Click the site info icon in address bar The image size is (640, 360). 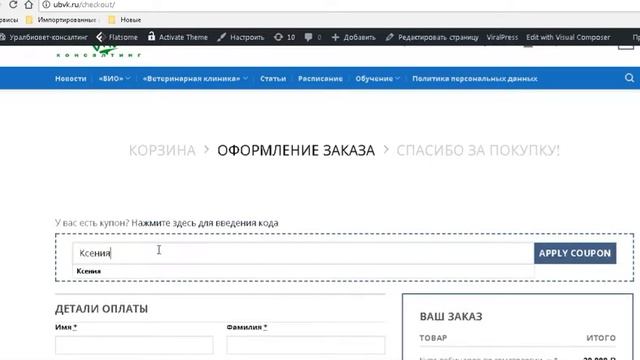coord(46,4)
